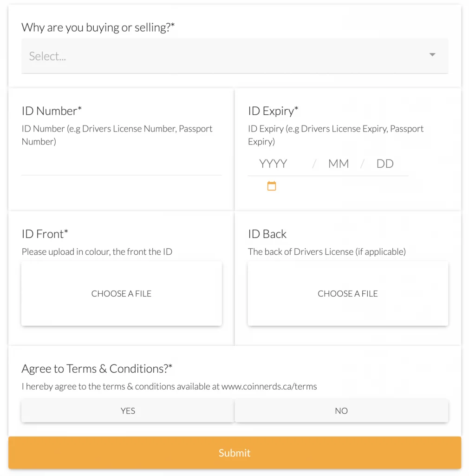The width and height of the screenshot is (469, 476).
Task: Click the ID Expiry label
Action: click(x=273, y=111)
